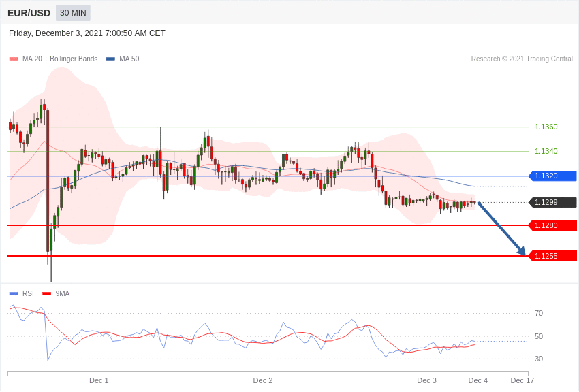Click the 'MA 50' legend label
Viewport: 579px width, 392px height.
coord(129,59)
